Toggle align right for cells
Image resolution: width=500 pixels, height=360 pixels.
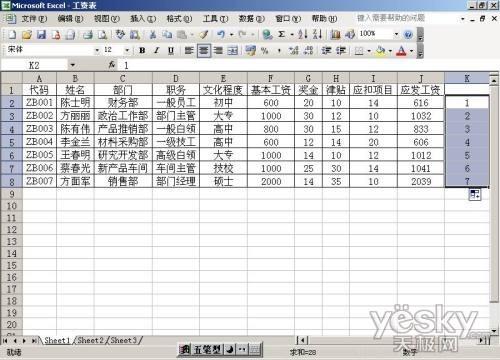coord(218,51)
